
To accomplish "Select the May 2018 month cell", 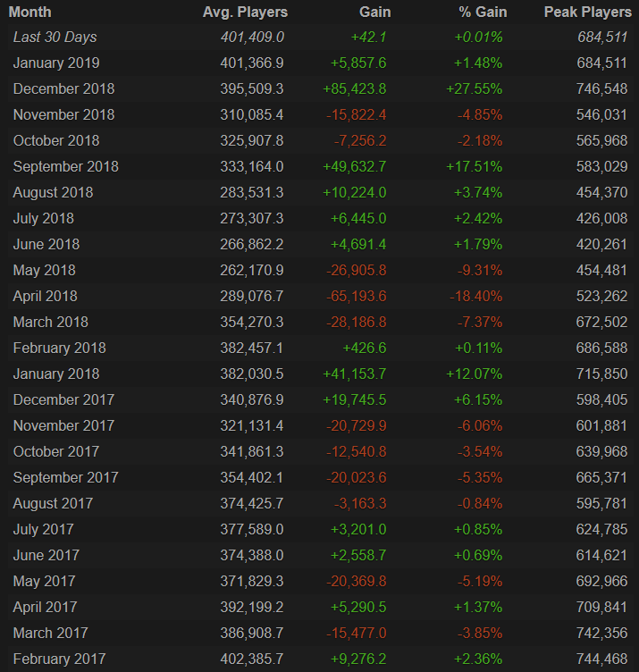I will pos(44,271).
